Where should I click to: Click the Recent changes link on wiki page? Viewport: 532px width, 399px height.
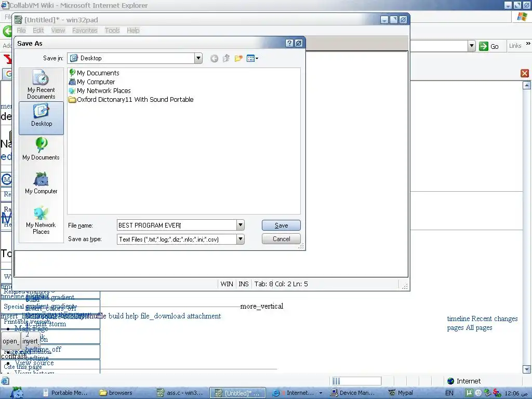tap(495, 318)
